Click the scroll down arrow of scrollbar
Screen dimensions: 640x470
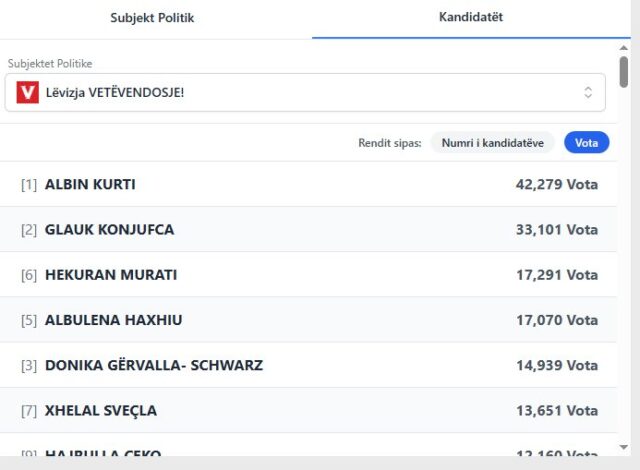(x=624, y=446)
